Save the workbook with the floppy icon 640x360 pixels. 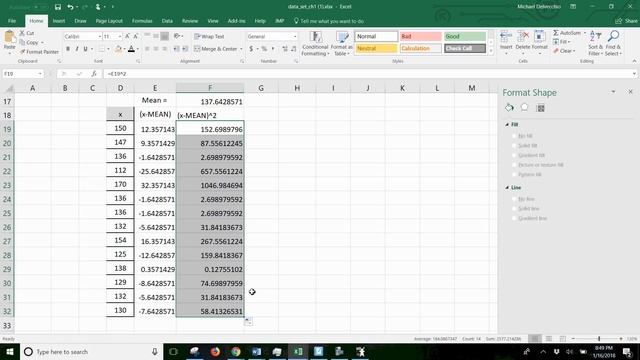(x=58, y=7)
